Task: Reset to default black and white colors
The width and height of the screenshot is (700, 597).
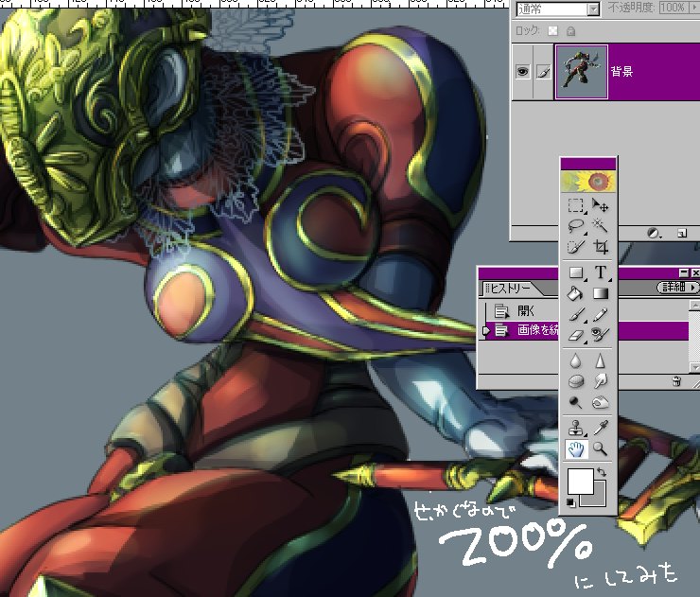Action: (x=570, y=501)
